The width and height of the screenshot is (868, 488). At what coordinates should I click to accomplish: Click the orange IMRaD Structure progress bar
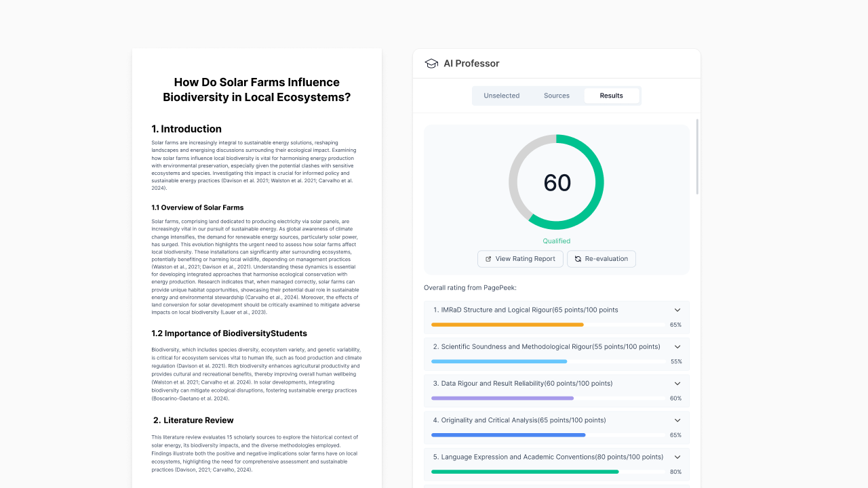(507, 325)
